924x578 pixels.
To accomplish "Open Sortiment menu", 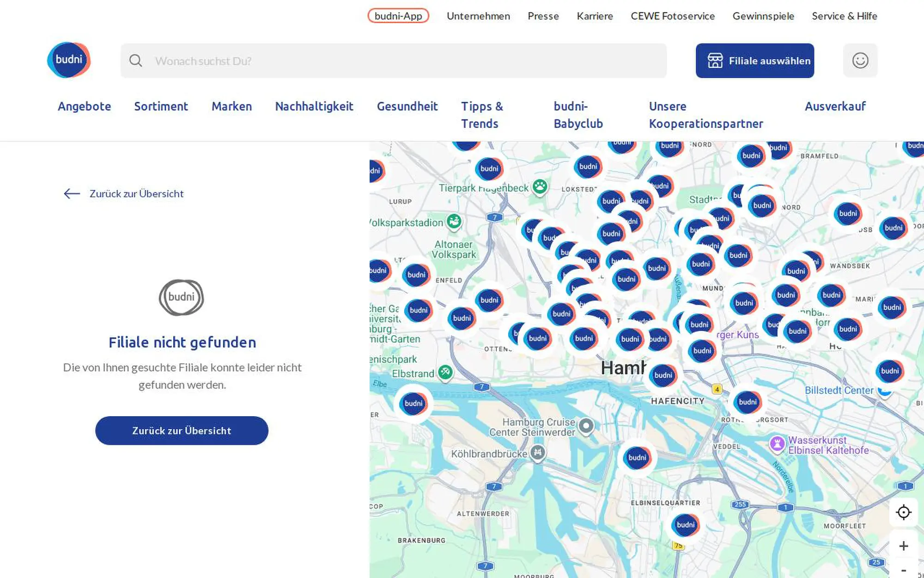I will pyautogui.click(x=161, y=106).
